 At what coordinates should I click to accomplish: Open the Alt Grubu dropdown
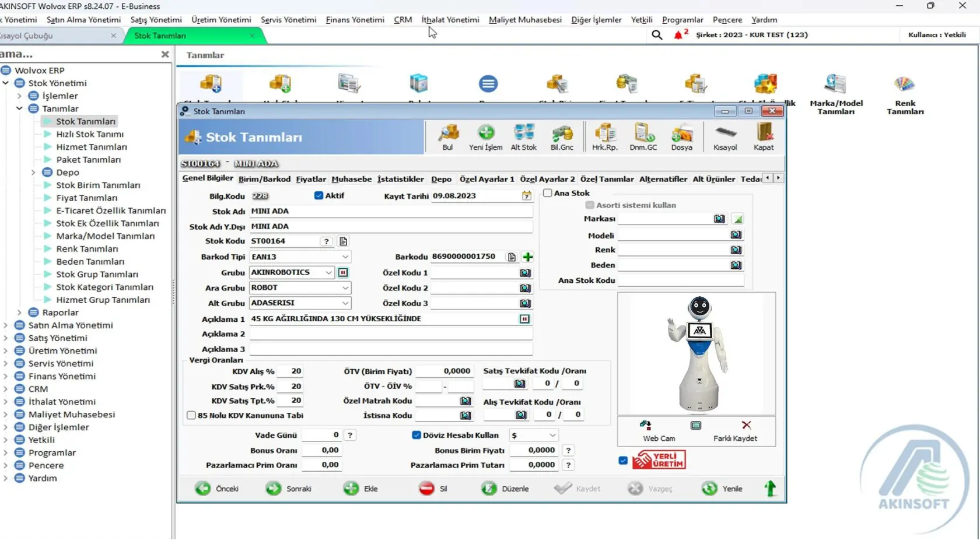pos(345,303)
